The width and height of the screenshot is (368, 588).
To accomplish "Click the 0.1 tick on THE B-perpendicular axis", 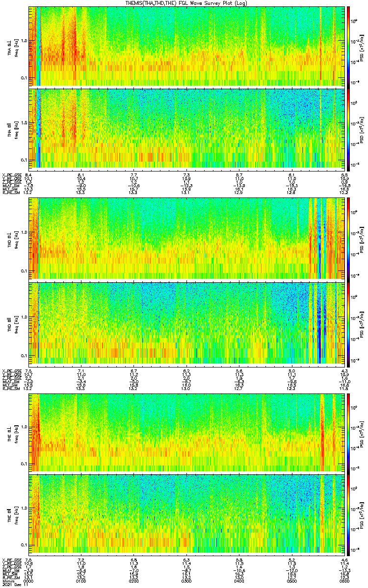I will tap(24, 464).
